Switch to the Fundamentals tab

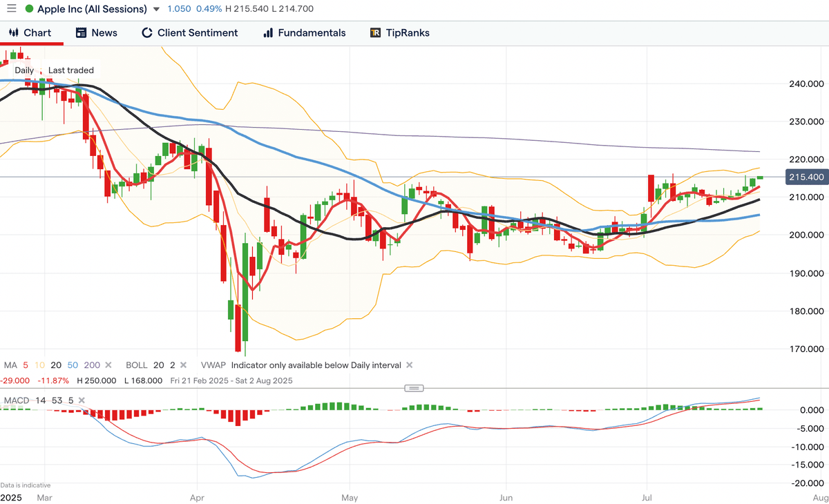pyautogui.click(x=304, y=32)
